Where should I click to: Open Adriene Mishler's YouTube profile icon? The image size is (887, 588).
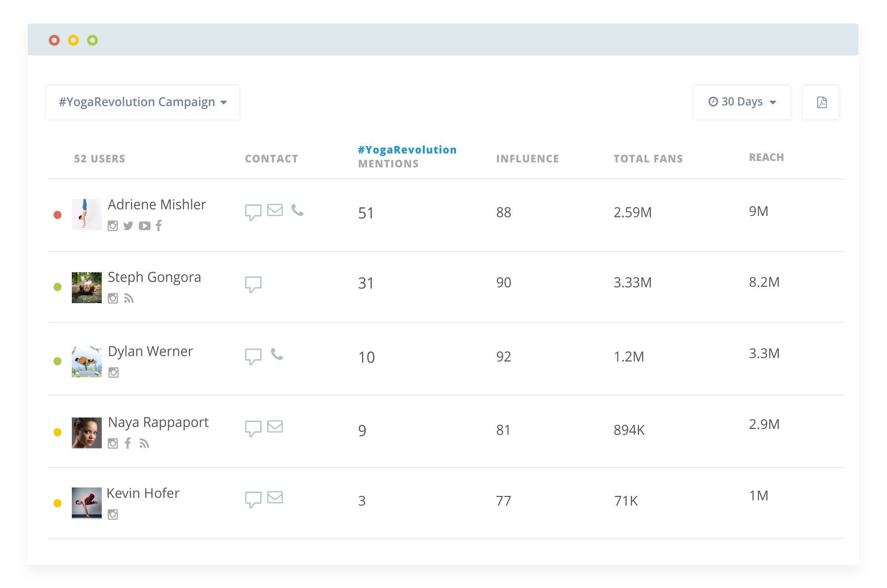pyautogui.click(x=144, y=226)
